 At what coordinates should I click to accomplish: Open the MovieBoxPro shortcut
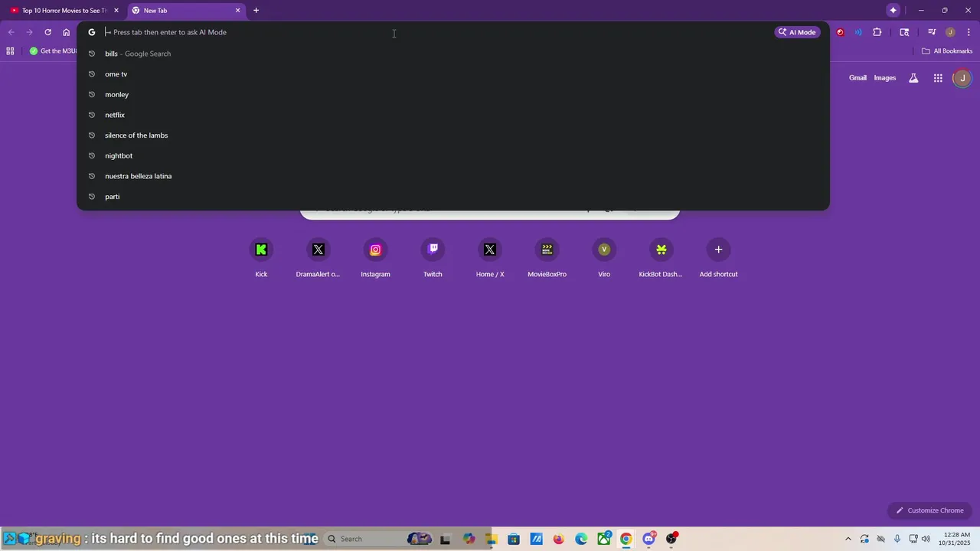547,258
